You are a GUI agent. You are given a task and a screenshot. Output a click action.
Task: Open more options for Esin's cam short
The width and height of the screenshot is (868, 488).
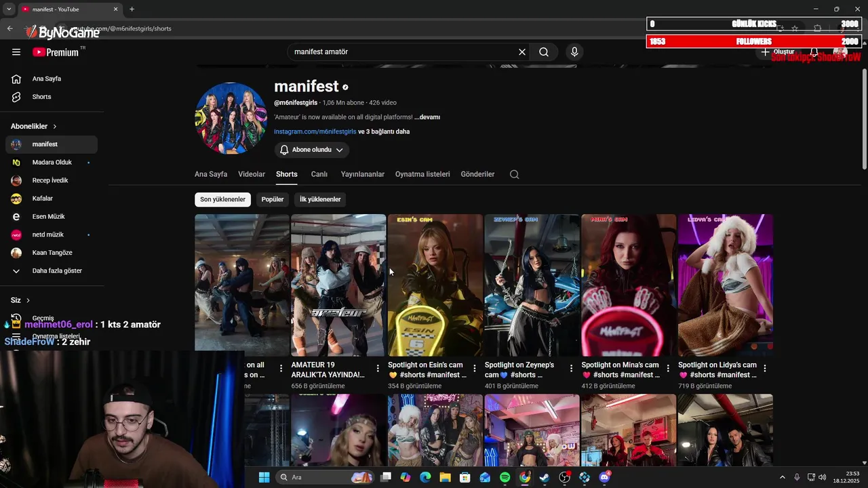(x=475, y=369)
